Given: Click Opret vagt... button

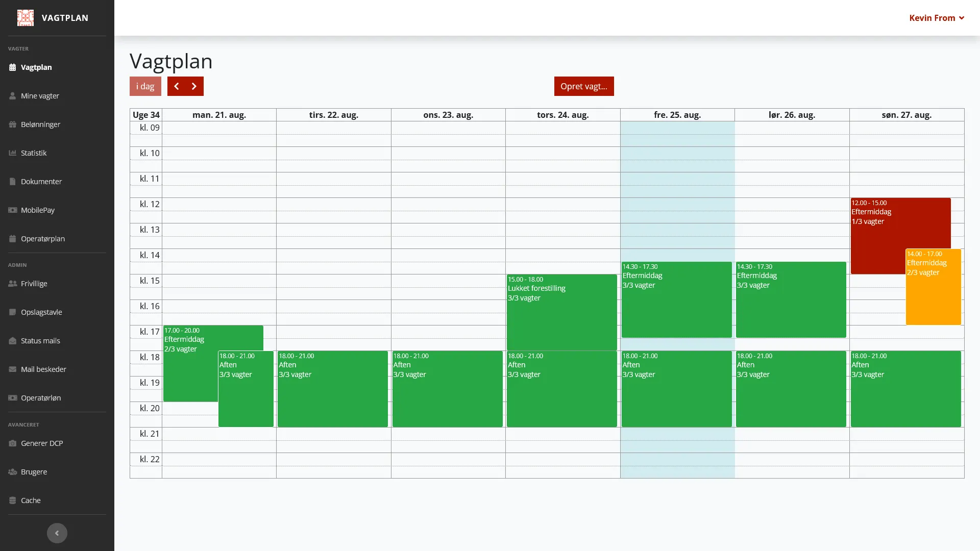Looking at the screenshot, I should pos(584,86).
